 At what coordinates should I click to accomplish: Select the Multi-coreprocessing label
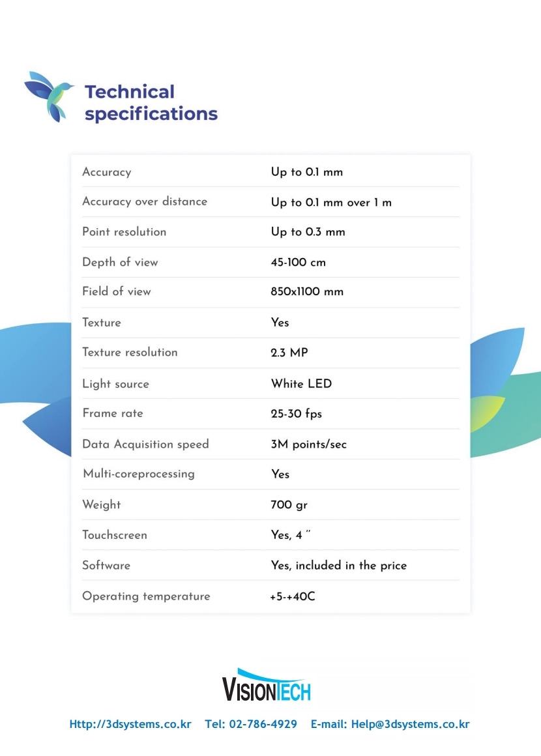point(139,474)
